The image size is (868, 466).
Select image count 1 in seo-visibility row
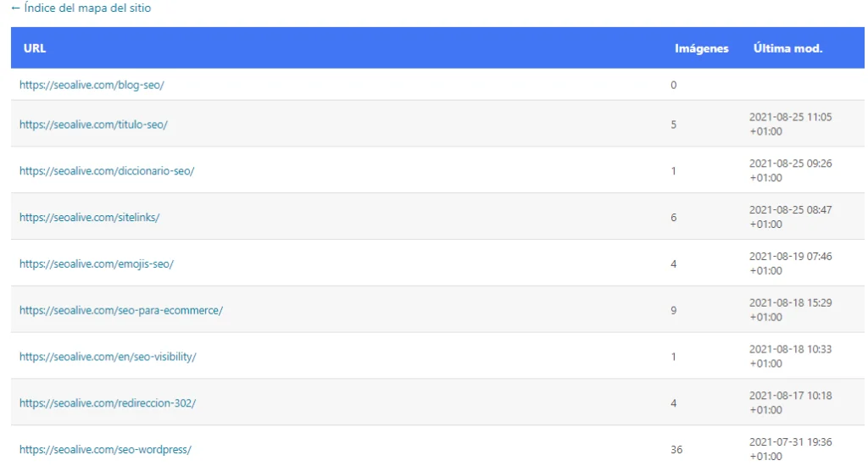click(674, 357)
